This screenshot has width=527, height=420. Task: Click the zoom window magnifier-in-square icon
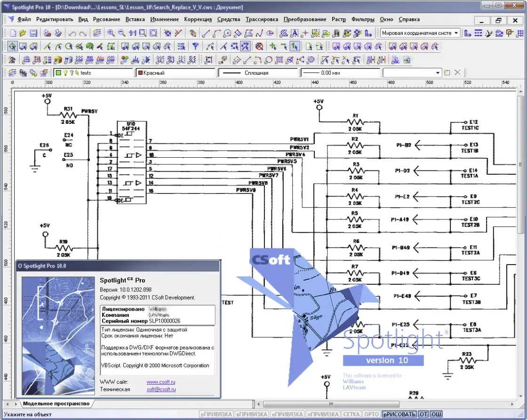coord(143,33)
